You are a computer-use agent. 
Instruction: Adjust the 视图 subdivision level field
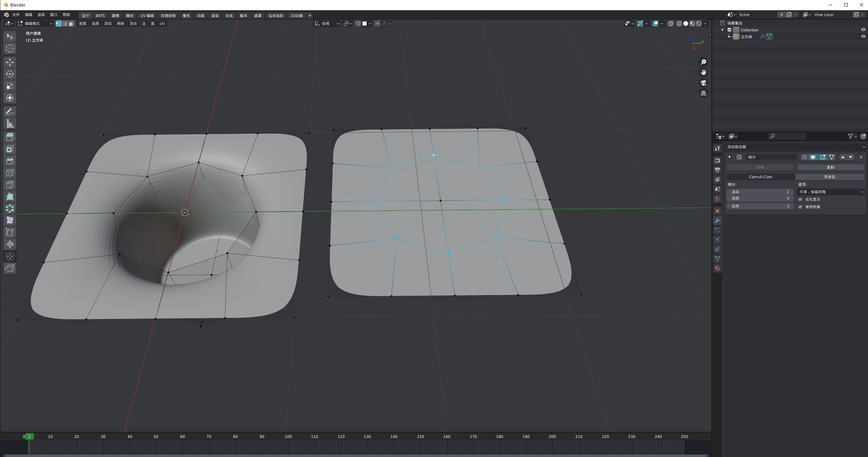pos(760,198)
